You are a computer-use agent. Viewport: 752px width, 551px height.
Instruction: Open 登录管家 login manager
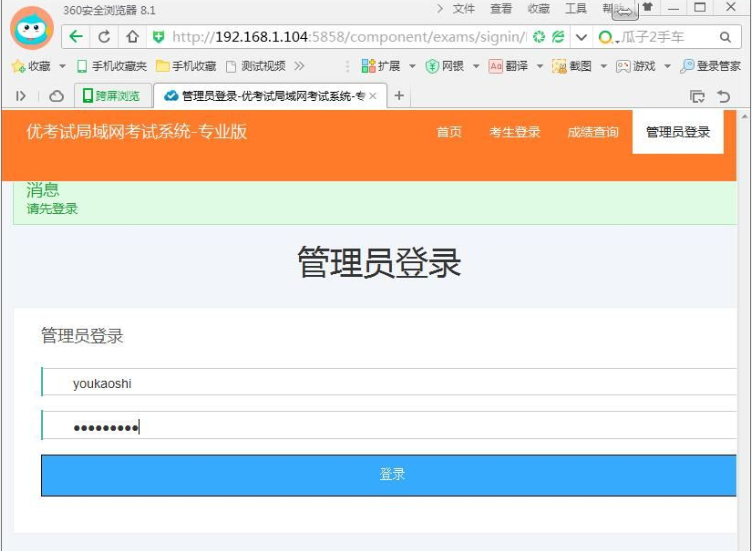[x=710, y=66]
